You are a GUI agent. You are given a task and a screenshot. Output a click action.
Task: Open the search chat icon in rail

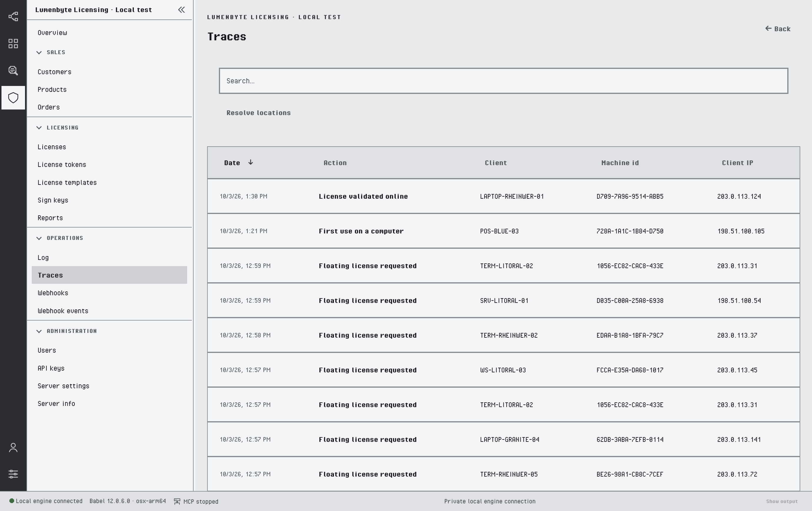click(13, 70)
